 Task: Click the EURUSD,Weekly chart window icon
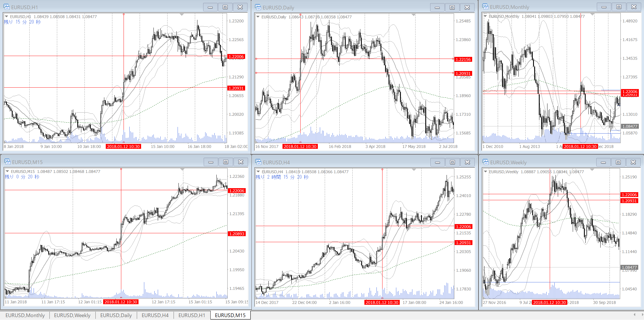point(485,162)
